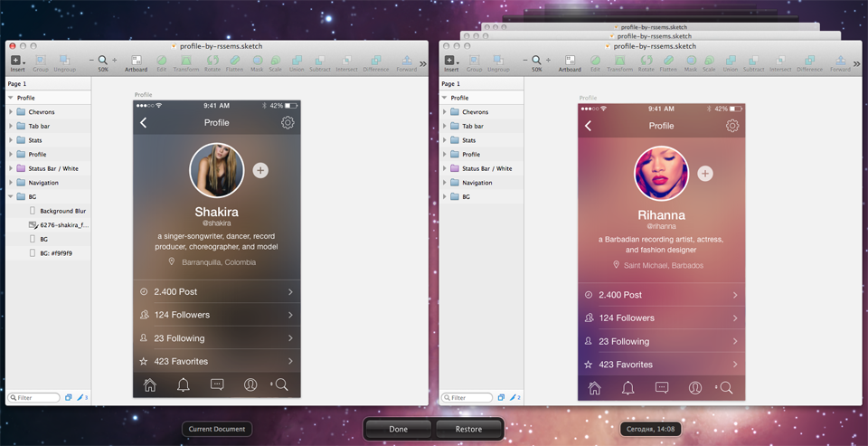Open toolbar overflow chevrons in left window
Image resolution: width=868 pixels, height=446 pixels.
(423, 63)
